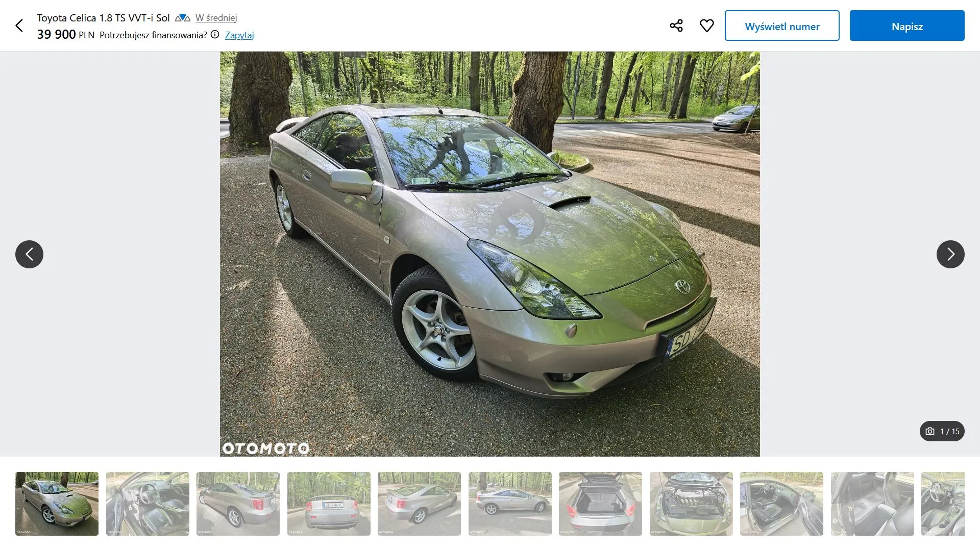Select the engine bay thumbnail
This screenshot has height=551, width=980.
(691, 504)
